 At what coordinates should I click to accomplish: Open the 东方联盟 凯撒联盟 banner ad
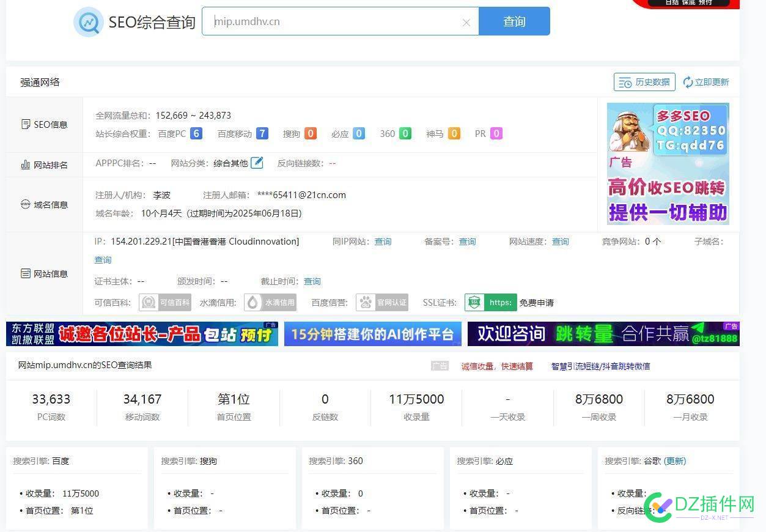point(142,334)
